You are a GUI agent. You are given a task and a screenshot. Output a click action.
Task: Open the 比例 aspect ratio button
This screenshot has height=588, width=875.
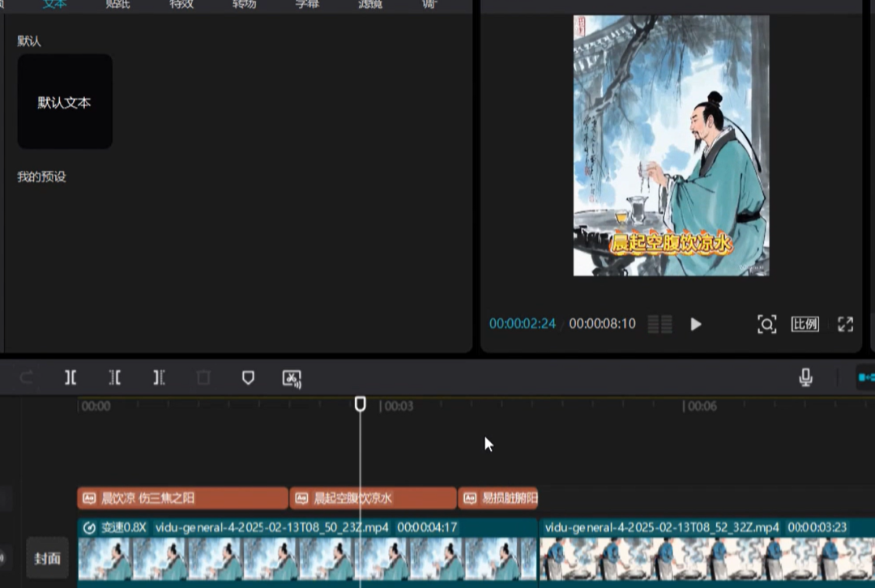click(805, 324)
